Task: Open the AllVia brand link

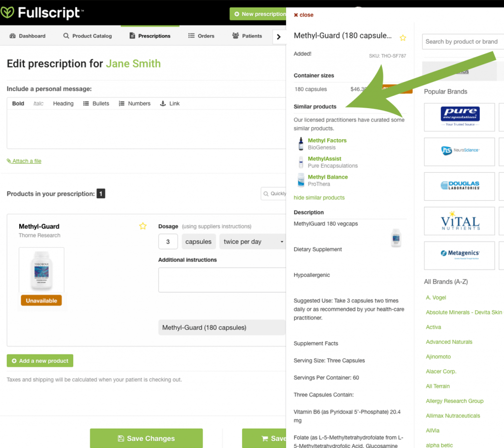Action: [x=433, y=430]
